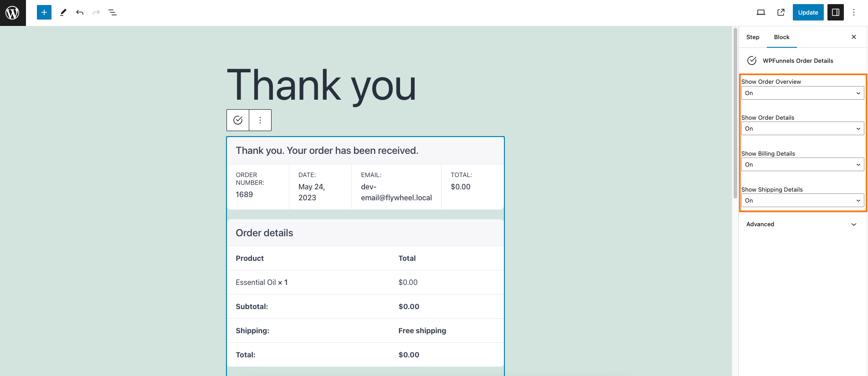Open the WordPress logo menu

[x=13, y=13]
